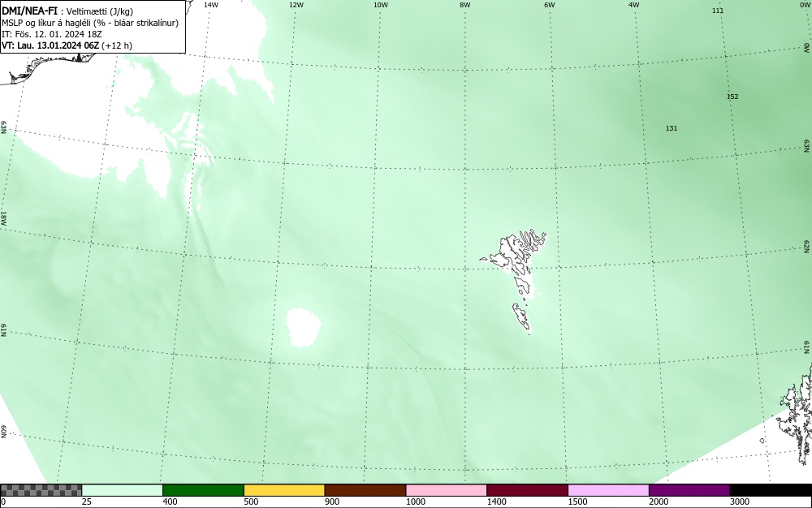
Task: Click the legend tick label 400
Action: [x=170, y=502]
